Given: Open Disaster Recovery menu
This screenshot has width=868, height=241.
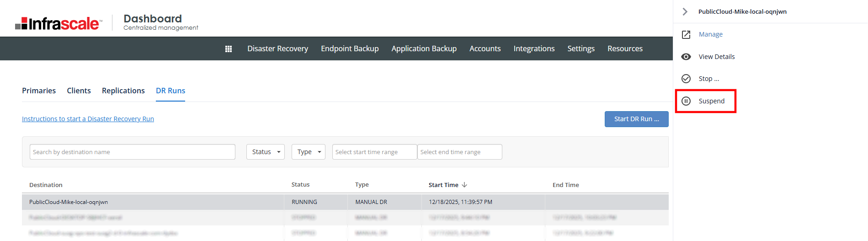Looking at the screenshot, I should [x=277, y=48].
